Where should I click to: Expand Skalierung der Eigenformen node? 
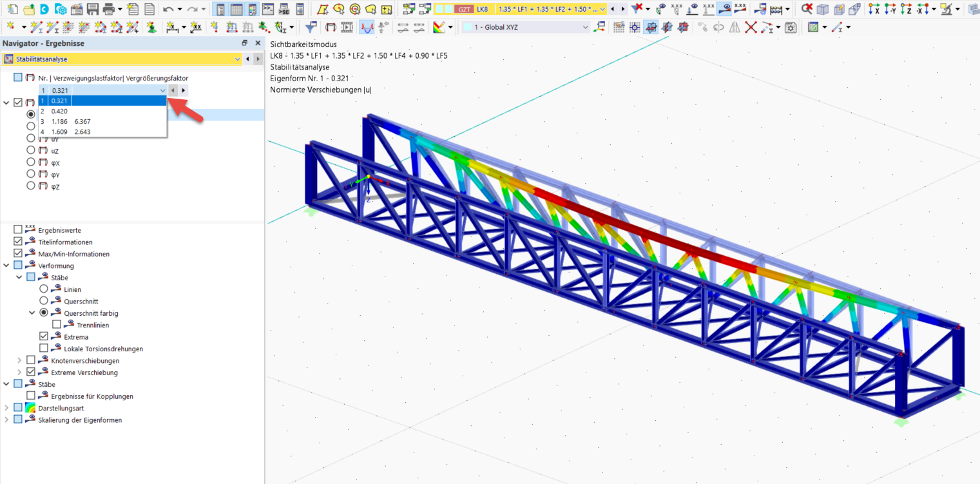click(x=7, y=420)
